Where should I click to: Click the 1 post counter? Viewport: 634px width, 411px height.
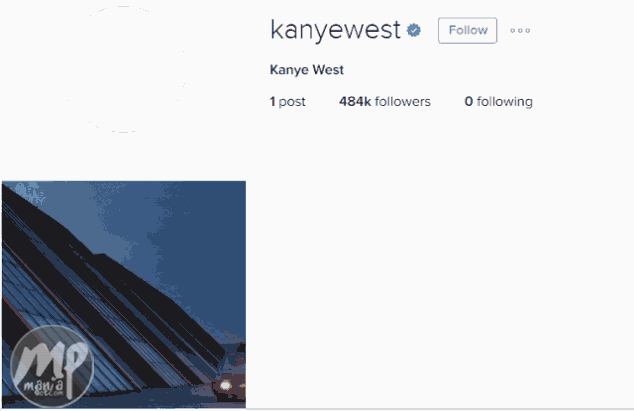[x=287, y=102]
